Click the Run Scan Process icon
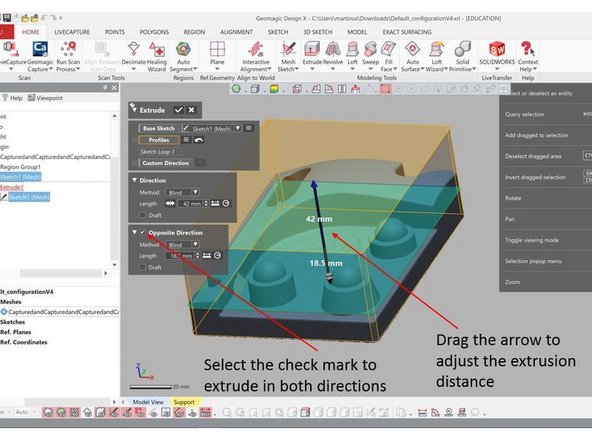The height and width of the screenshot is (444, 592). pos(68,56)
